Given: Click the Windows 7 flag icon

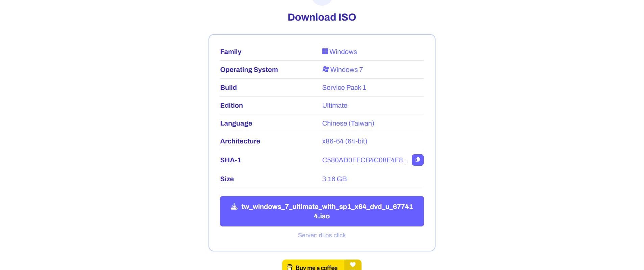Looking at the screenshot, I should pos(325,69).
